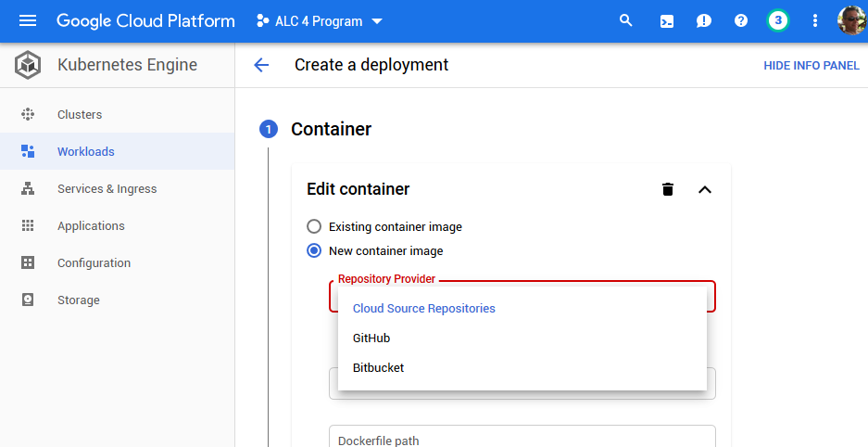Click the Container step 1 heading

(x=331, y=129)
